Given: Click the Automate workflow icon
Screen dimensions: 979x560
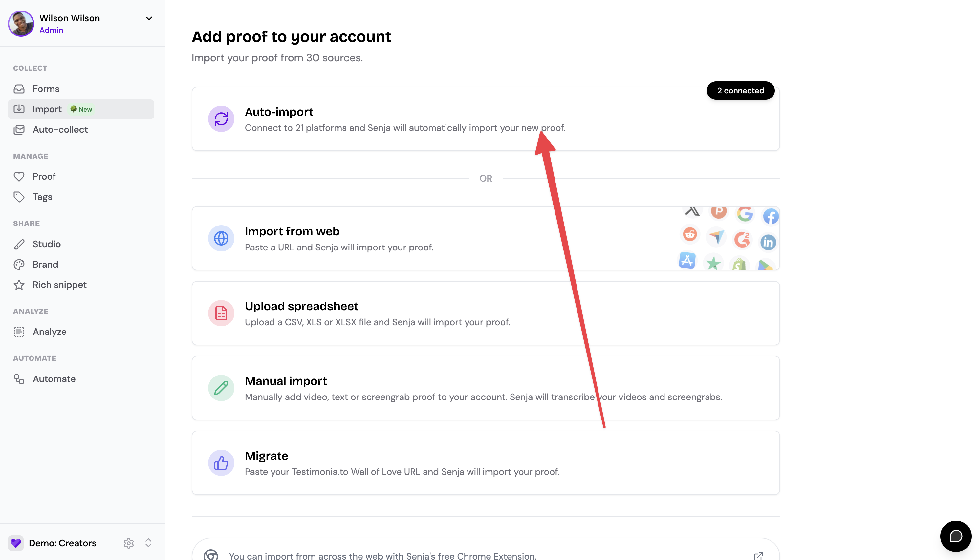Looking at the screenshot, I should point(19,379).
